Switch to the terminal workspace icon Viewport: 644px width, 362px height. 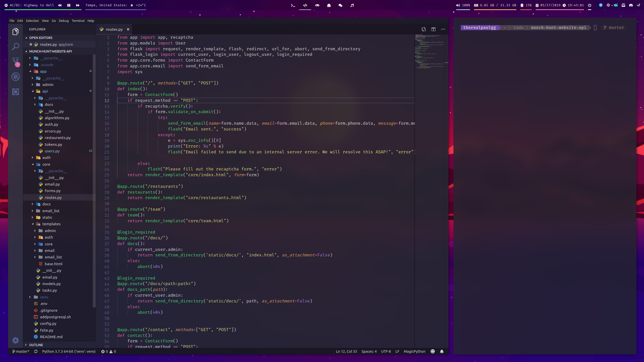tap(293, 5)
